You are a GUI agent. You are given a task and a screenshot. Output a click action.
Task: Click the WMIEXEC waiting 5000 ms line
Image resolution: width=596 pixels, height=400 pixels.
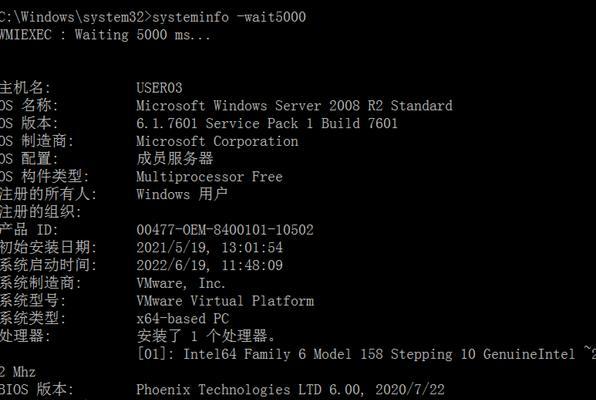(x=105, y=35)
